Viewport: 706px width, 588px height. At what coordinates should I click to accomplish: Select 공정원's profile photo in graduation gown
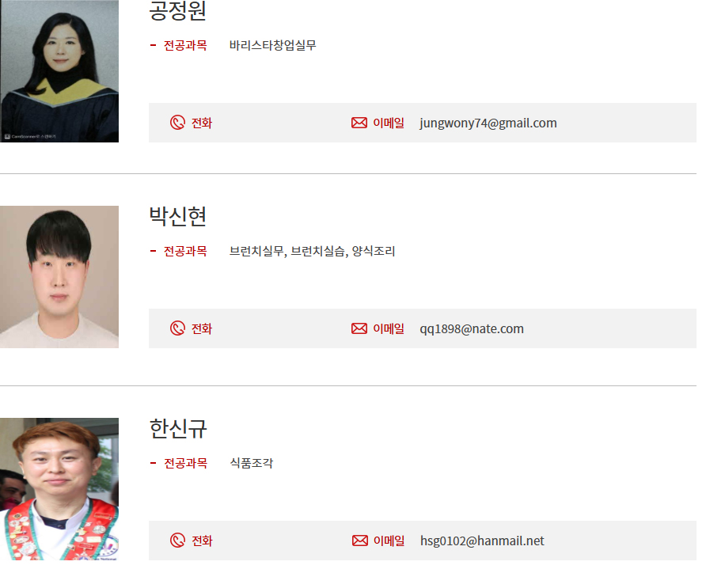click(x=59, y=71)
